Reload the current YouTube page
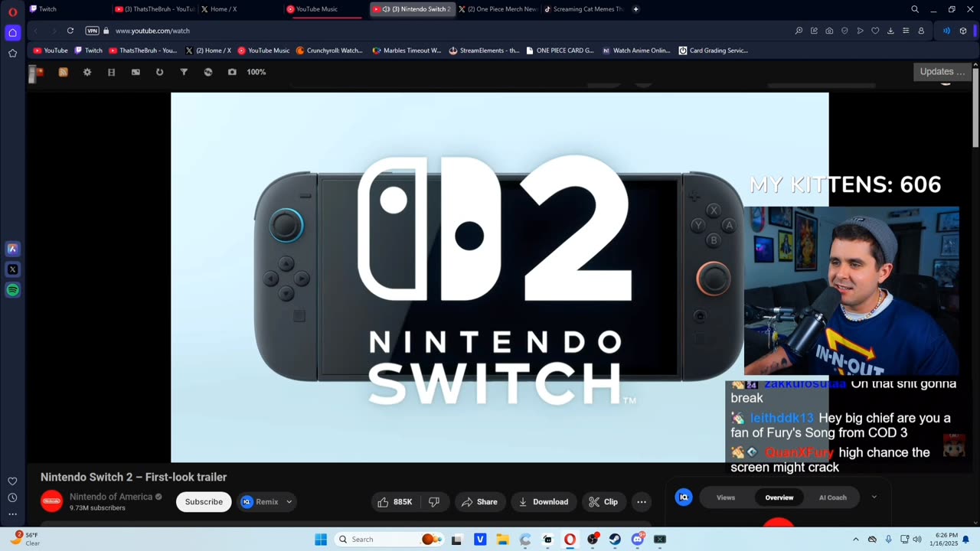 70,31
